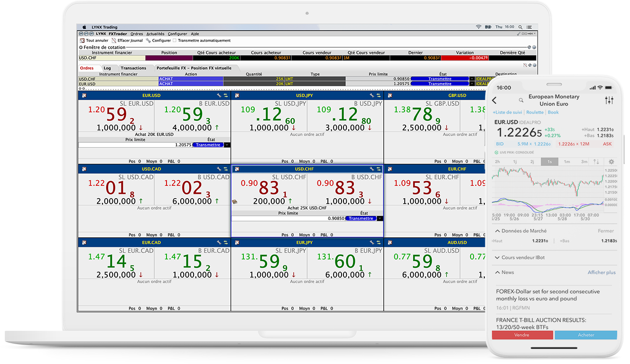Switch to the Transactions tab
Viewport: 630px width, 364px height.
(x=134, y=68)
